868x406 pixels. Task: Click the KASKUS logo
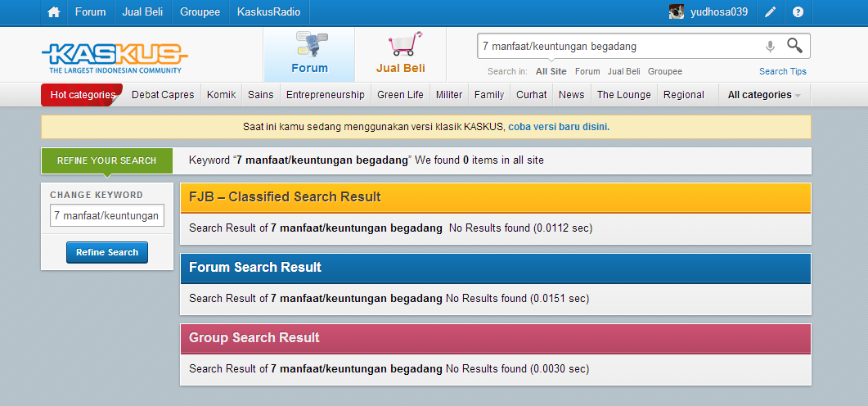coord(115,59)
